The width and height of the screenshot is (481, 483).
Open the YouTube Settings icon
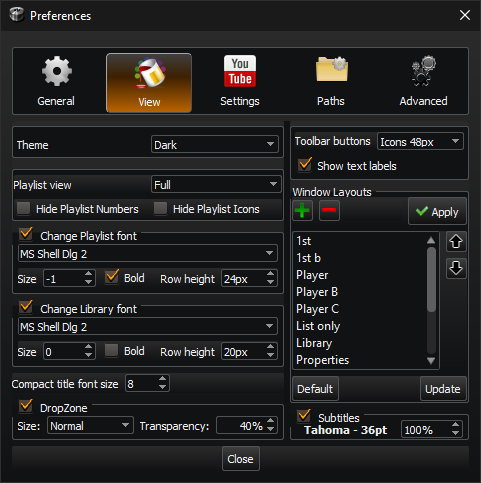240,71
